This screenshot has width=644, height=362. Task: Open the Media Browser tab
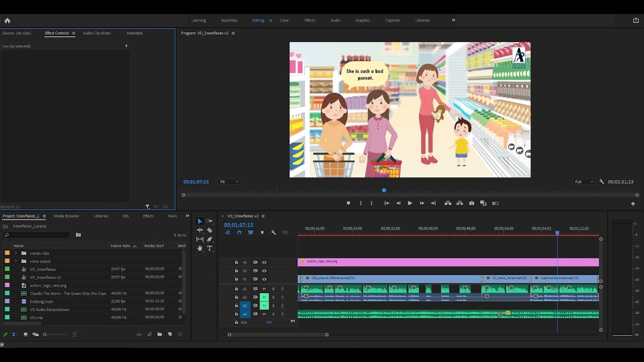pos(66,216)
